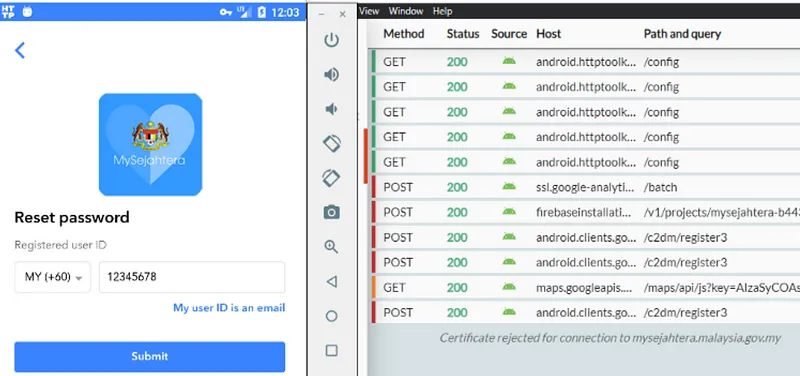The image size is (800, 376).
Task: Sort requests by the Status column header
Action: click(463, 34)
